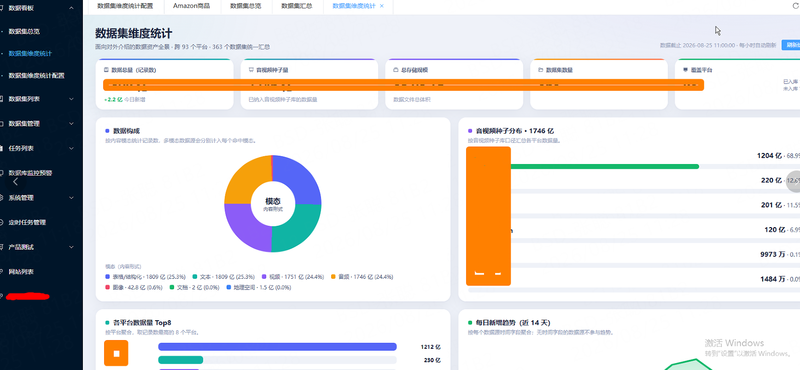Collapse the 数据看板 sidebar menu

(x=71, y=8)
